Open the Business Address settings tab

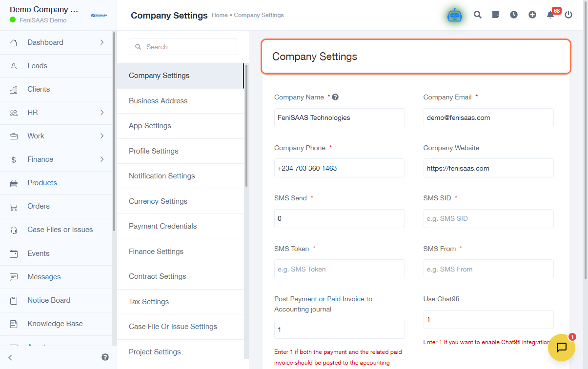click(x=158, y=101)
